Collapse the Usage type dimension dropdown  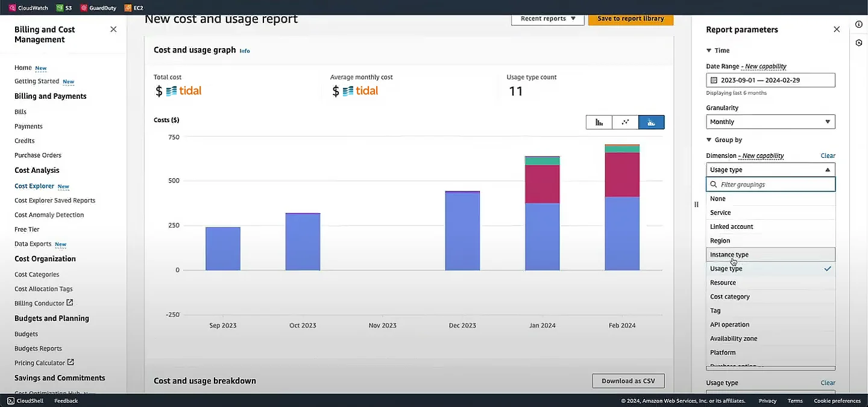(770, 170)
